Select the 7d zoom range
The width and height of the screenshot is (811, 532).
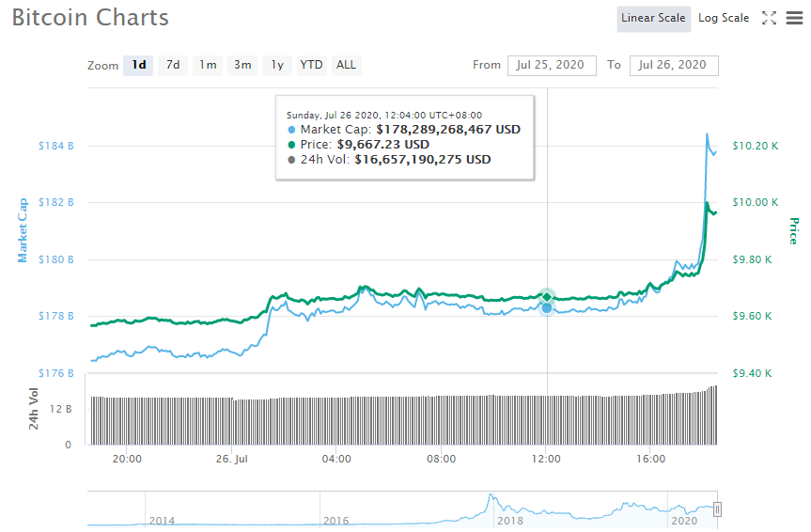(173, 65)
